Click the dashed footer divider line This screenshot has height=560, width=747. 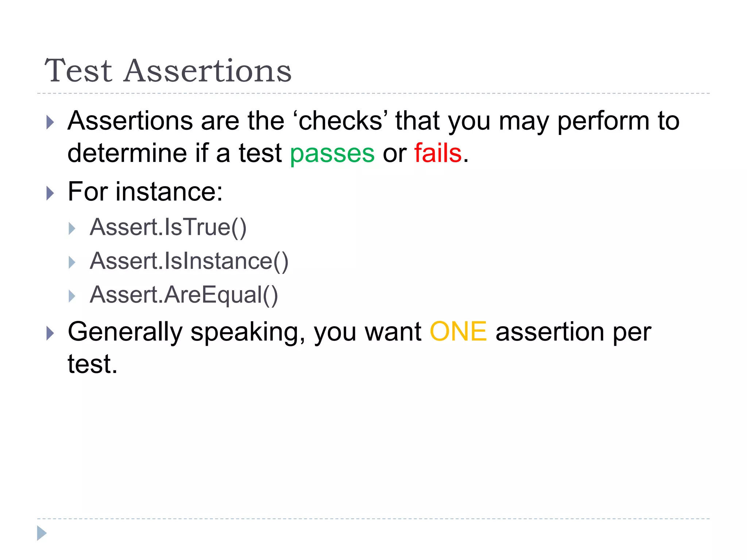tap(373, 519)
